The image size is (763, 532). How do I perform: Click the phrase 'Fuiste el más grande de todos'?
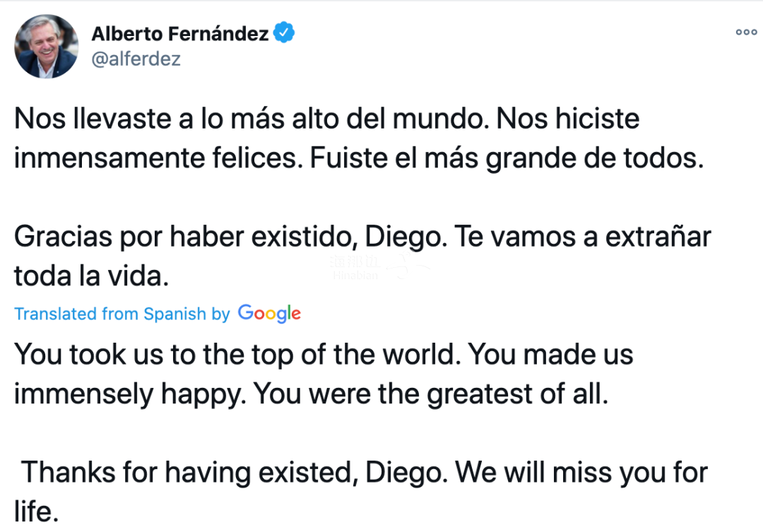[507, 158]
